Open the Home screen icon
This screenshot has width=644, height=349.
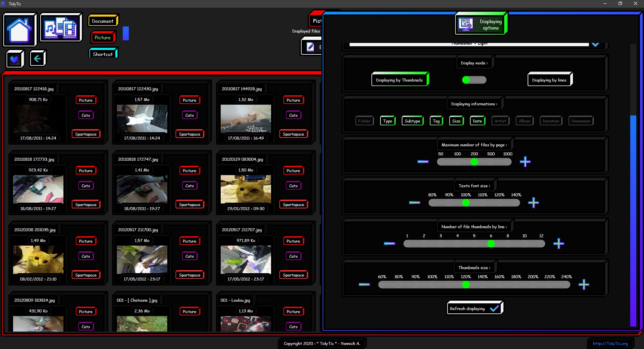click(19, 30)
